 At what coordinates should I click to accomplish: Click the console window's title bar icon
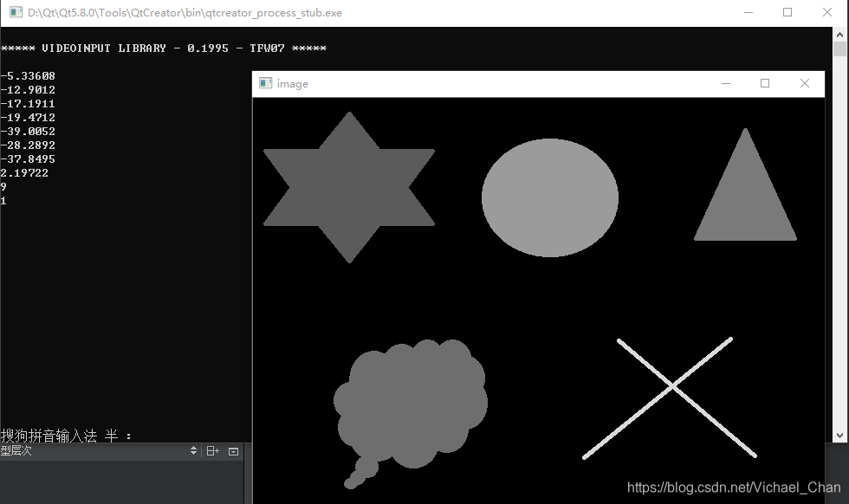(x=16, y=12)
